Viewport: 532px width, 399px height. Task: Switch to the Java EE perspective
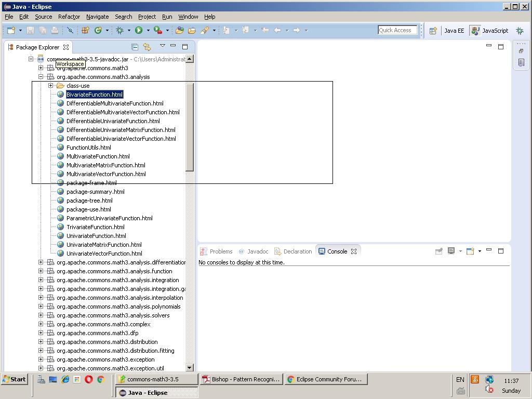tap(454, 31)
